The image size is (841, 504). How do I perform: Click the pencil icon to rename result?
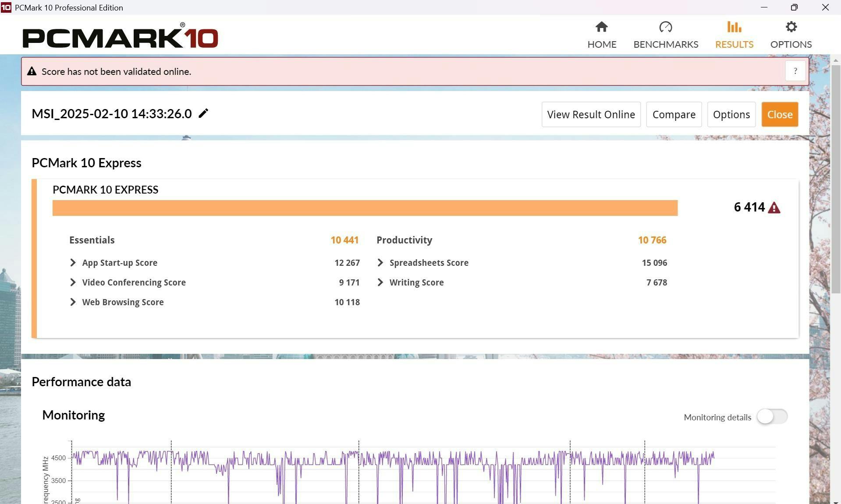coord(203,113)
